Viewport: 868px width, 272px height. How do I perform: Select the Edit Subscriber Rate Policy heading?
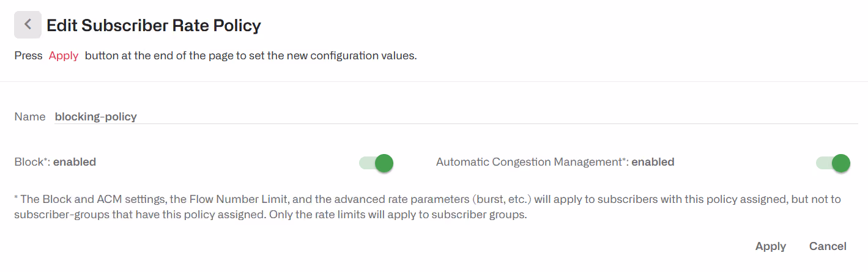coord(154,26)
